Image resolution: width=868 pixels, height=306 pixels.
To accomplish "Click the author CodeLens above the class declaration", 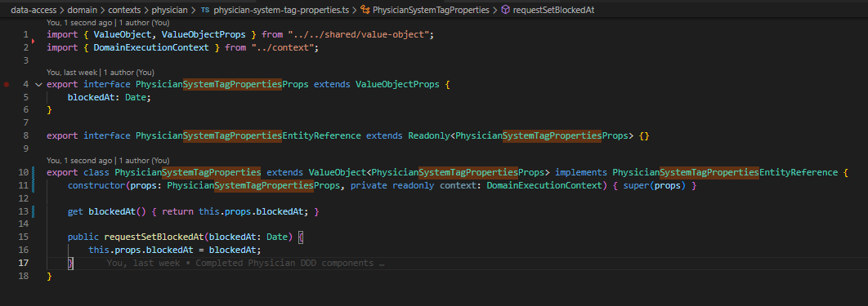I will tap(108, 161).
